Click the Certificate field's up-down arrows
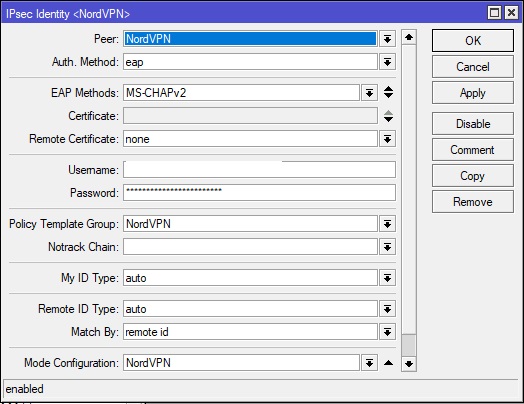Viewport: 524px width, 404px height. tap(388, 116)
